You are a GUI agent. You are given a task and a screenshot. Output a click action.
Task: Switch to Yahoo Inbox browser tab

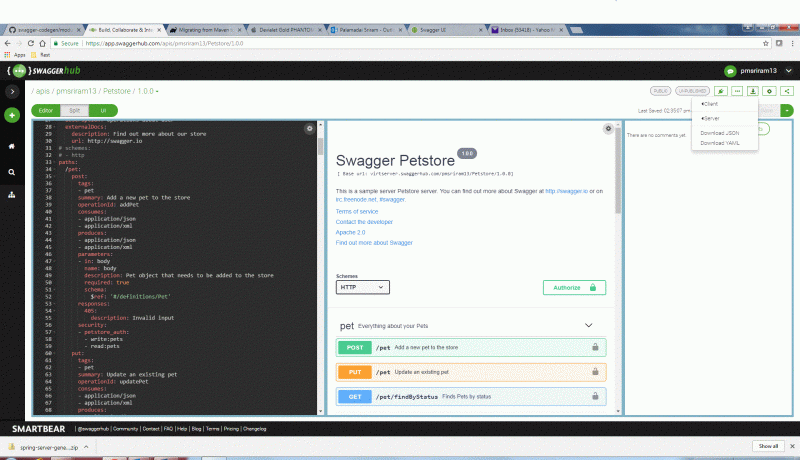click(526, 30)
